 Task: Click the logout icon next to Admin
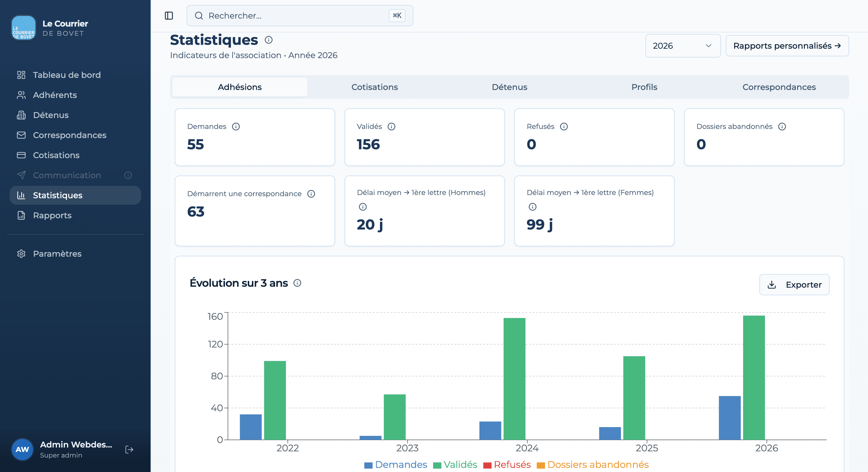point(129,450)
